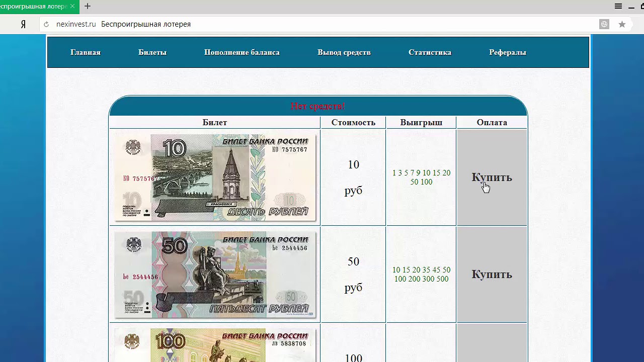This screenshot has width=644, height=362.
Task: Click the 100 ruble banknote image
Action: pos(215,345)
